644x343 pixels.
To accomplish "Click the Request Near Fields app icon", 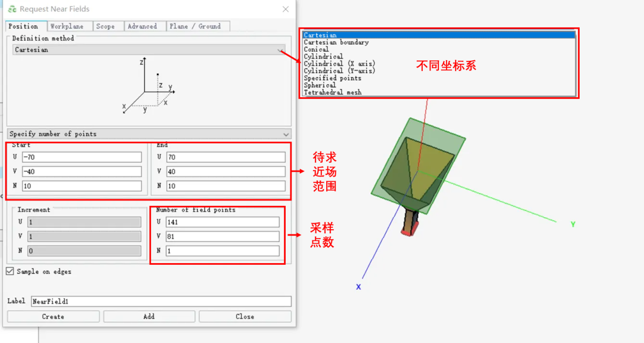I will point(12,9).
